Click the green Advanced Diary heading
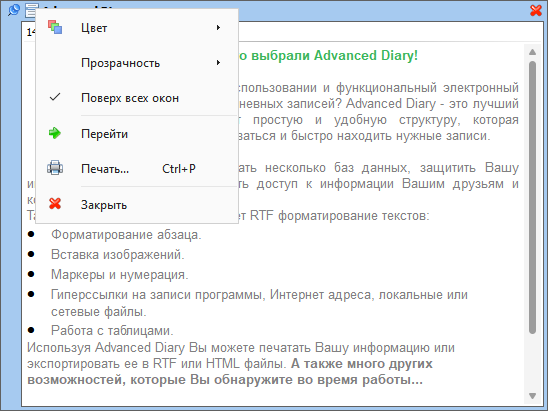This screenshot has width=548, height=411. pyautogui.click(x=329, y=56)
